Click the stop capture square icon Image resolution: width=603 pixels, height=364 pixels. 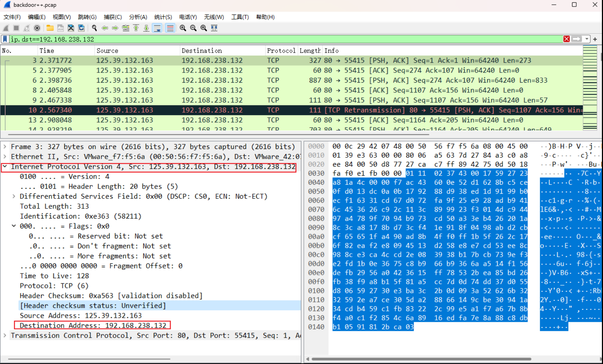point(16,28)
